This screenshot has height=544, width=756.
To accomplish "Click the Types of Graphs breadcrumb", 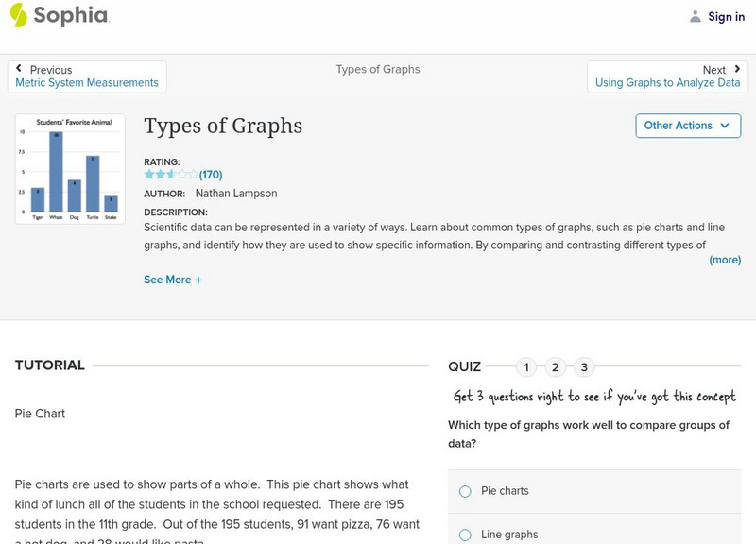I will 377,69.
